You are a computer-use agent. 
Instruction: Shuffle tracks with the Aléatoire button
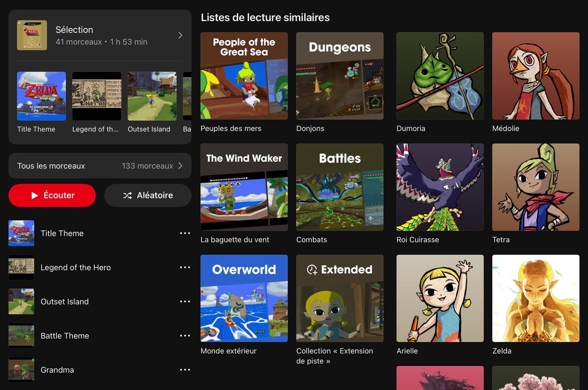pyautogui.click(x=147, y=195)
